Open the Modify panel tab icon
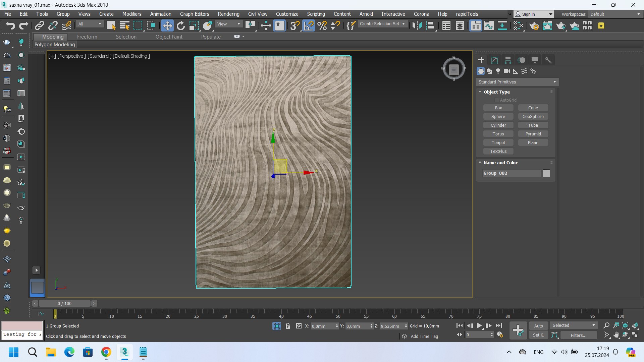Viewport: 644px width, 362px height. (x=494, y=60)
